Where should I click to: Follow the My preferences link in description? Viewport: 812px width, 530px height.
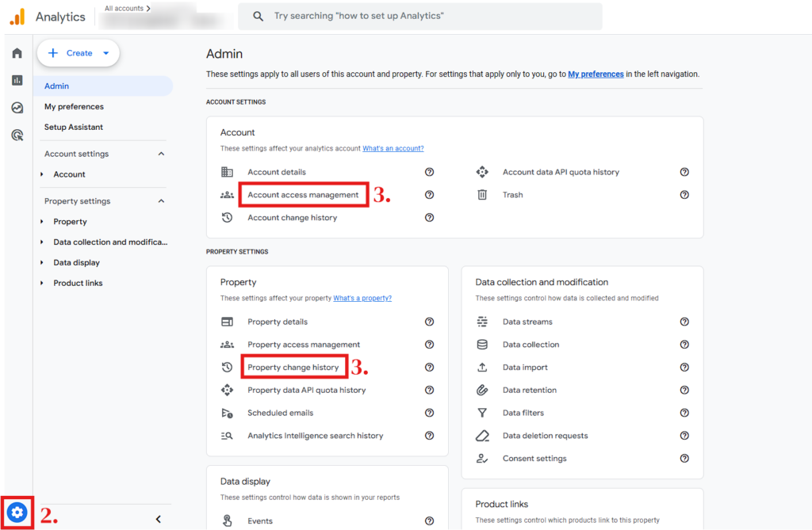point(596,74)
